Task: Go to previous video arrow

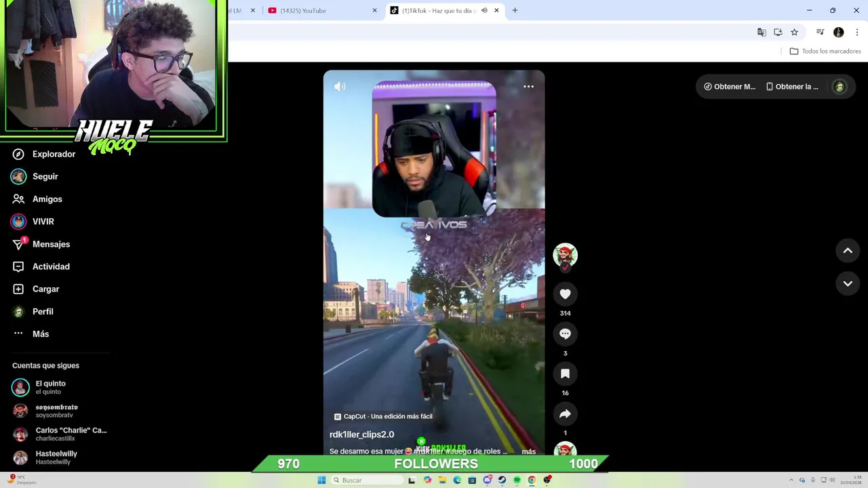Action: pos(848,251)
